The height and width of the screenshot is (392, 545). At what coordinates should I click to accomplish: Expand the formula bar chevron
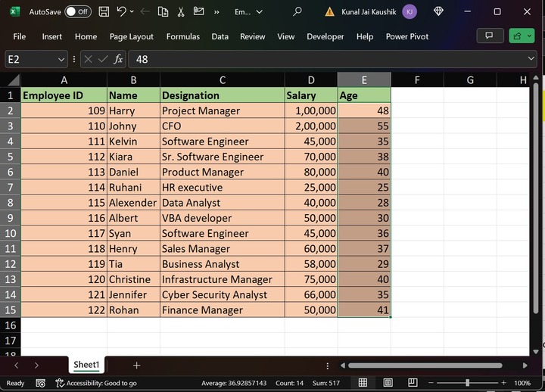click(x=531, y=59)
